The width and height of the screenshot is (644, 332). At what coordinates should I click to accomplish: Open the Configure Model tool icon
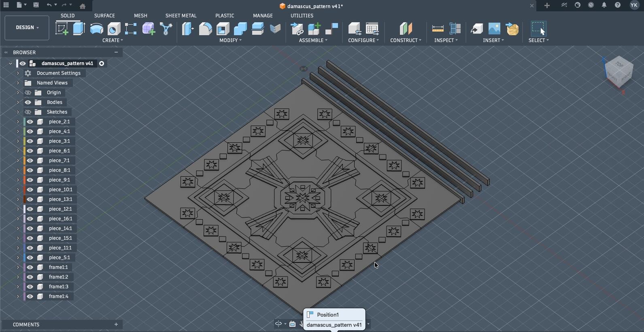(x=355, y=29)
